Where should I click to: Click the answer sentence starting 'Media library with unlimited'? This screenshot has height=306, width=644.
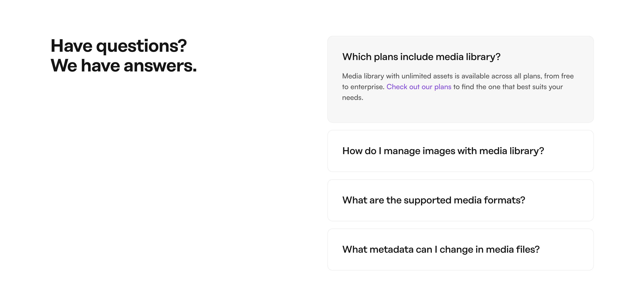(x=458, y=76)
